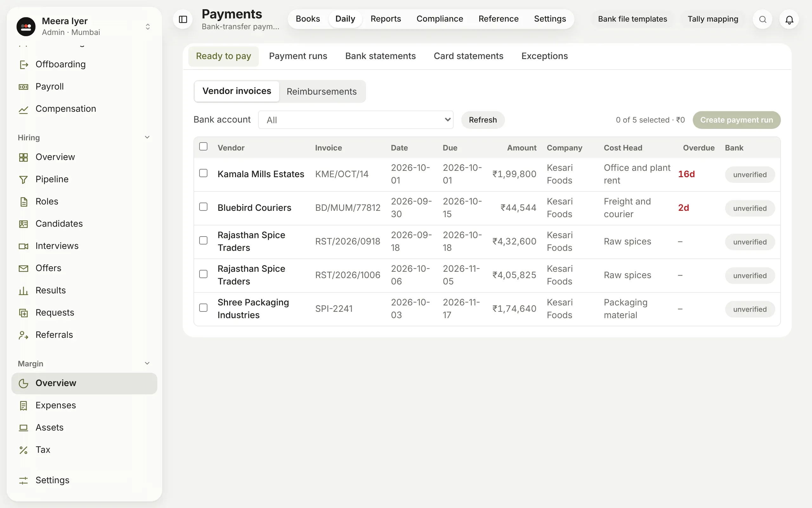Switch to Bank statements tab

[381, 56]
